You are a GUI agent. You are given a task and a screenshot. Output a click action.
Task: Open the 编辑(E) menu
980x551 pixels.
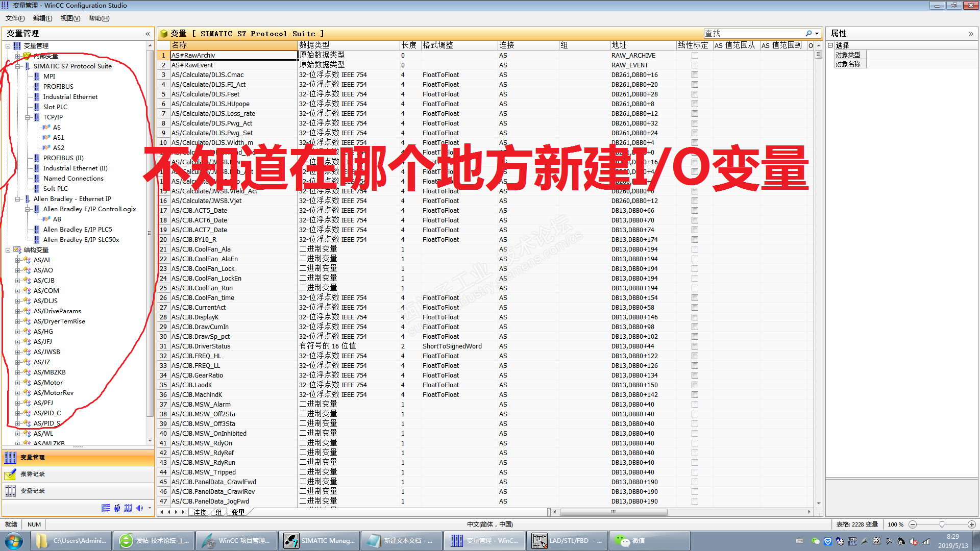point(42,18)
